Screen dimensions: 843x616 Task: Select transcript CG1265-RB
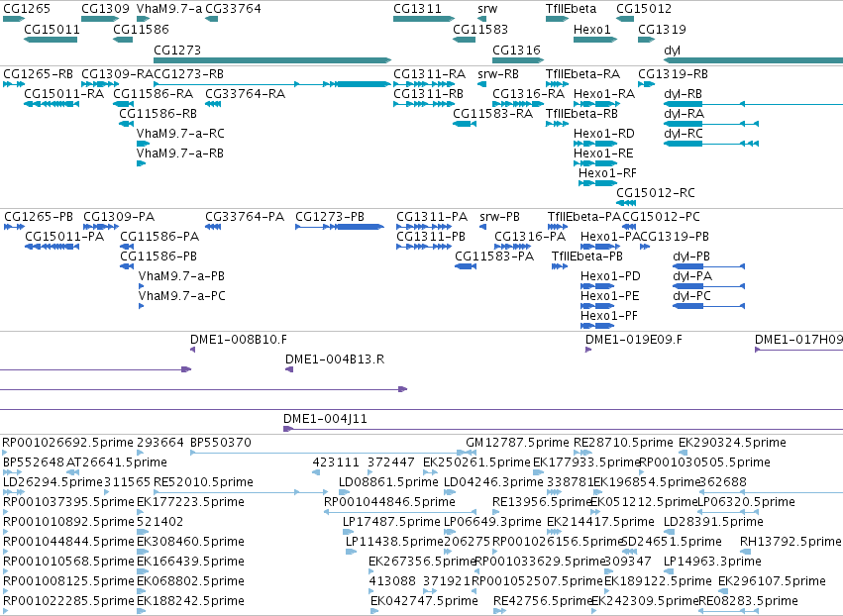click(39, 73)
